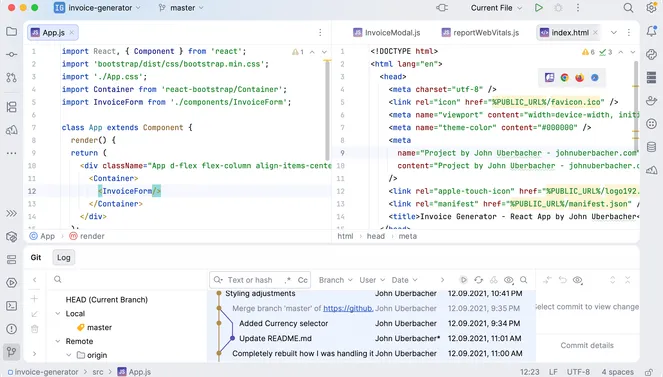Select the Git tab in bottom panel
This screenshot has height=377, width=663.
[x=36, y=257]
